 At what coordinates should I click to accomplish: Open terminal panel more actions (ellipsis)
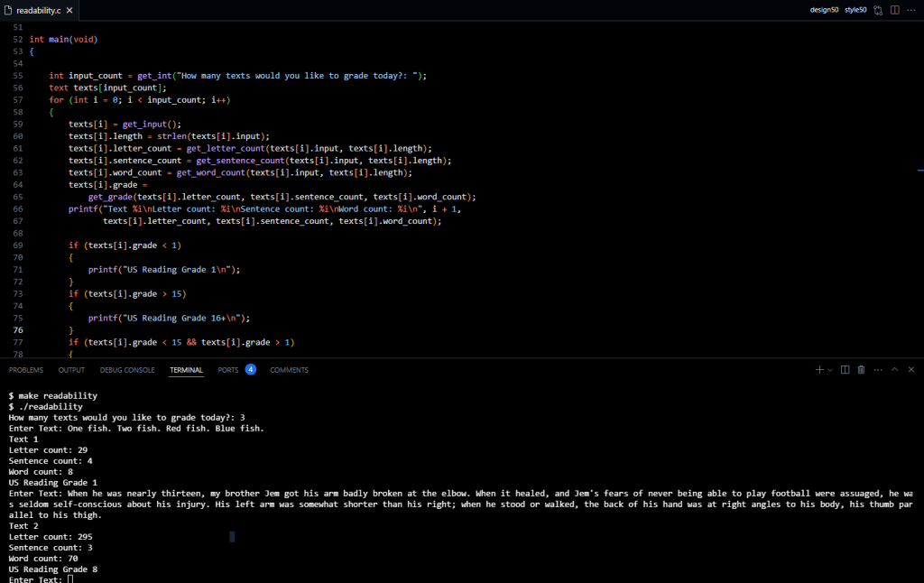(877, 370)
